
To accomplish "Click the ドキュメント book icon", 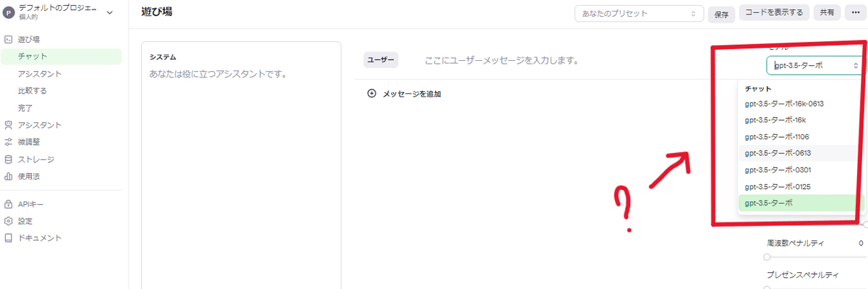I will click(x=8, y=238).
